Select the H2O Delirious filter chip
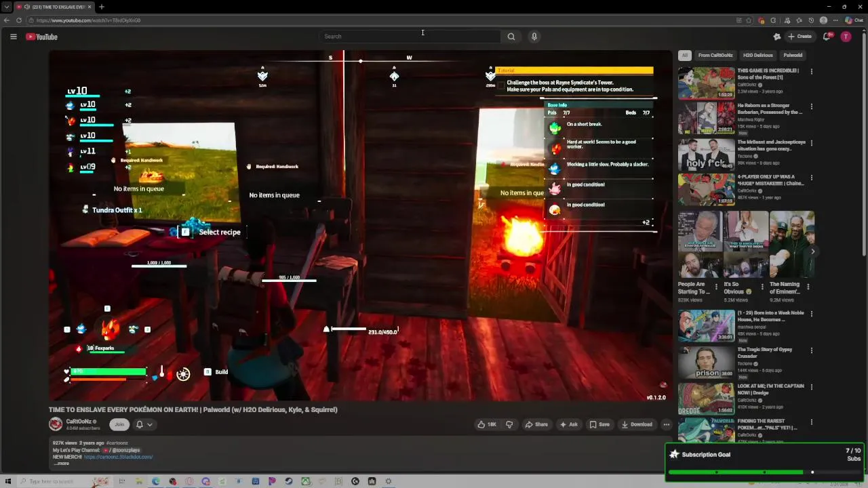The width and height of the screenshot is (868, 488). pyautogui.click(x=758, y=55)
